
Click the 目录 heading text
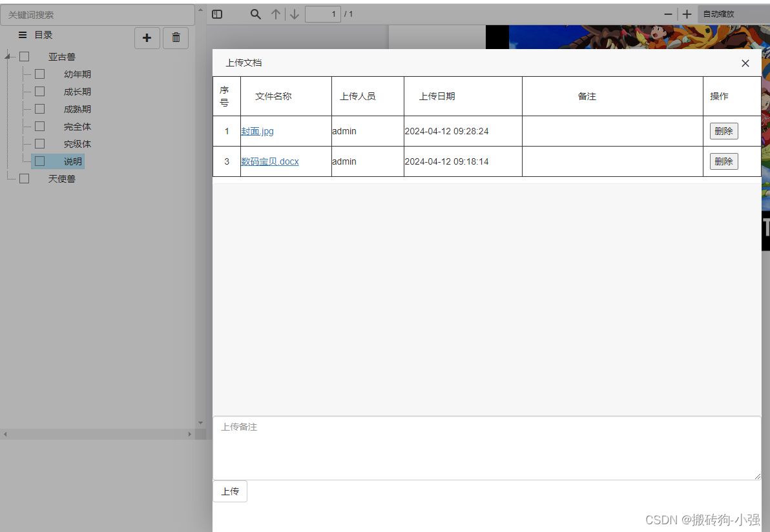coord(43,35)
